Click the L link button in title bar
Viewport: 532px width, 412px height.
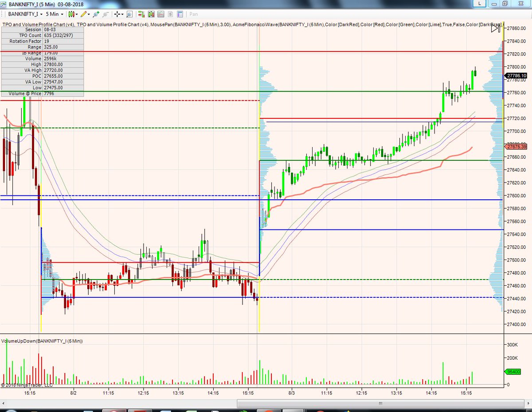pos(479,4)
